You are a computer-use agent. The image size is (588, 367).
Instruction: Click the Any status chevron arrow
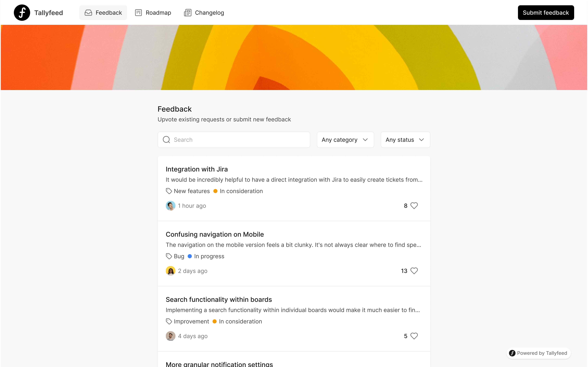tap(421, 140)
